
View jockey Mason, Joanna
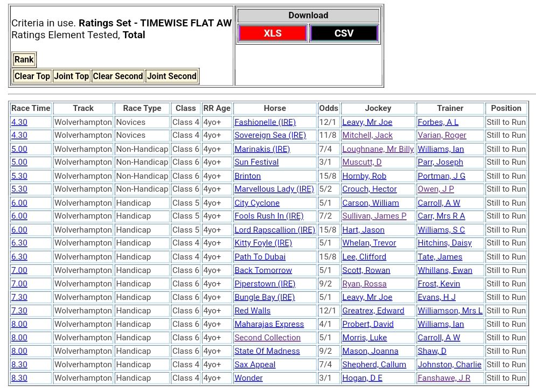coord(370,351)
